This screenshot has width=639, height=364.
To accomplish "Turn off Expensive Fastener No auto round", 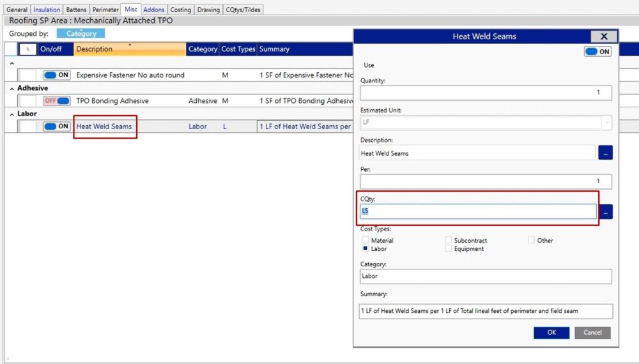I will point(56,75).
